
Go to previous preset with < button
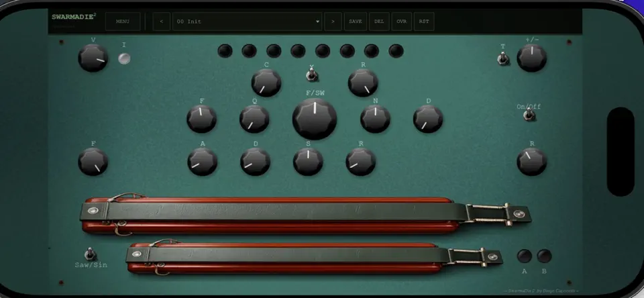pyautogui.click(x=162, y=21)
